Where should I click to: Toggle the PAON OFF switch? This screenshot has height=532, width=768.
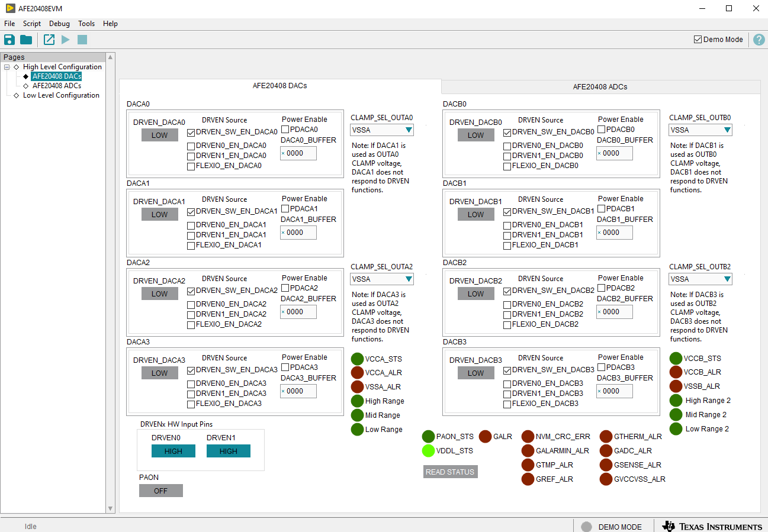coord(160,491)
